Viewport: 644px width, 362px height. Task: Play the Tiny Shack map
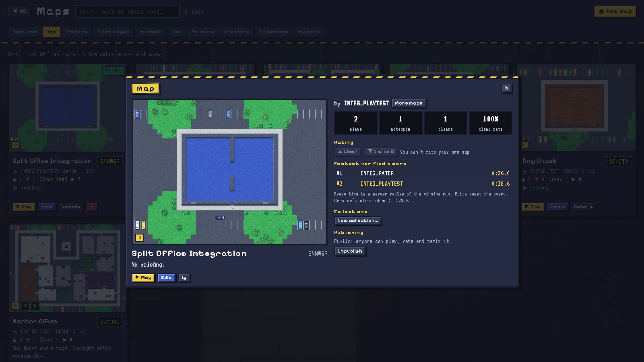click(x=533, y=207)
